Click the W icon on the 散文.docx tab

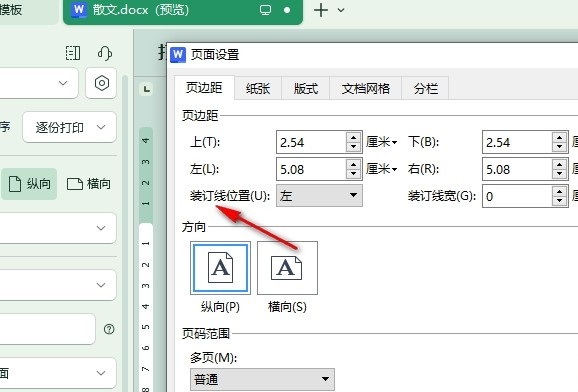coord(79,10)
